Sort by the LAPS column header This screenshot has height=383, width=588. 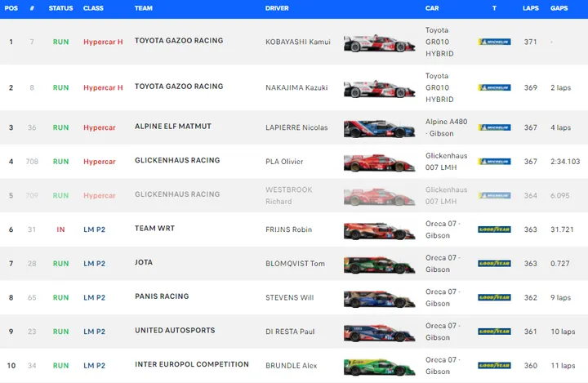pyautogui.click(x=531, y=8)
